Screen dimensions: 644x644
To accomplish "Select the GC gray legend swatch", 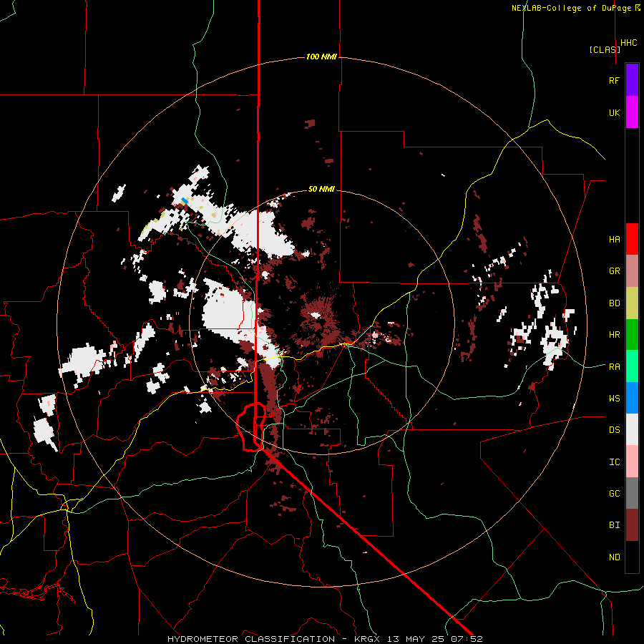I will pos(632,493).
